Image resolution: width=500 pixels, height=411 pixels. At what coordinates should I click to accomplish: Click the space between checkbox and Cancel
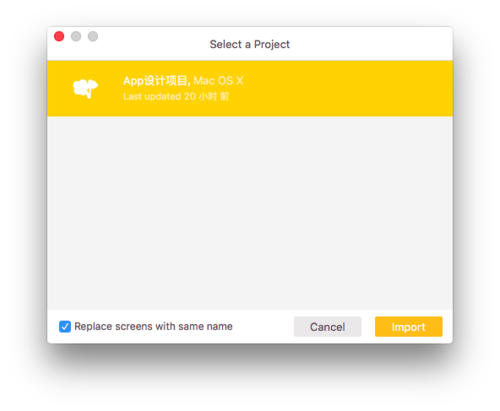pos(263,326)
